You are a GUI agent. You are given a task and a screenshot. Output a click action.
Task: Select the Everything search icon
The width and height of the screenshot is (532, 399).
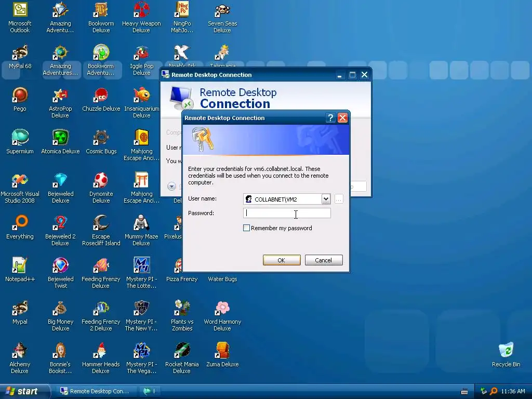[x=20, y=228]
